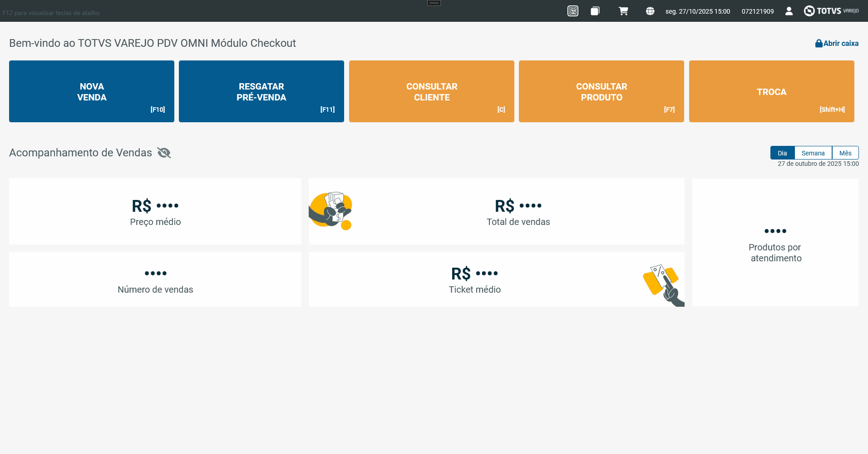
Task: Open the shopping cart icon
Action: [624, 11]
